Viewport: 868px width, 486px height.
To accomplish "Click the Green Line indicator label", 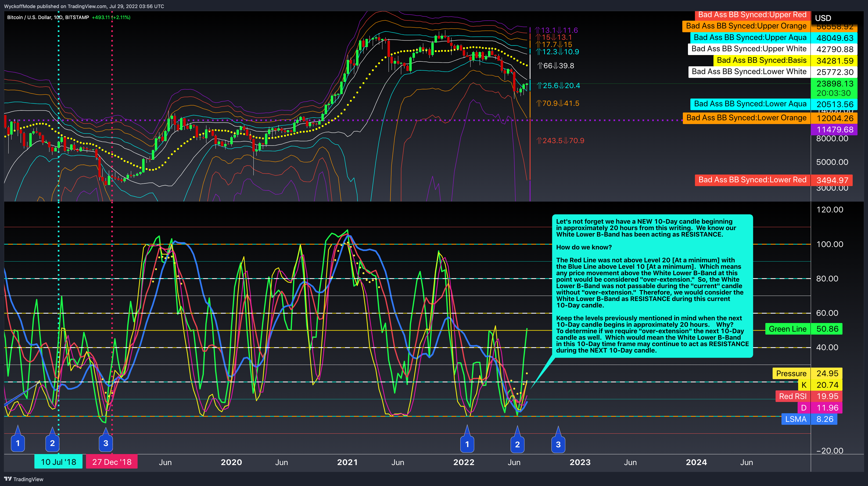I will (787, 329).
